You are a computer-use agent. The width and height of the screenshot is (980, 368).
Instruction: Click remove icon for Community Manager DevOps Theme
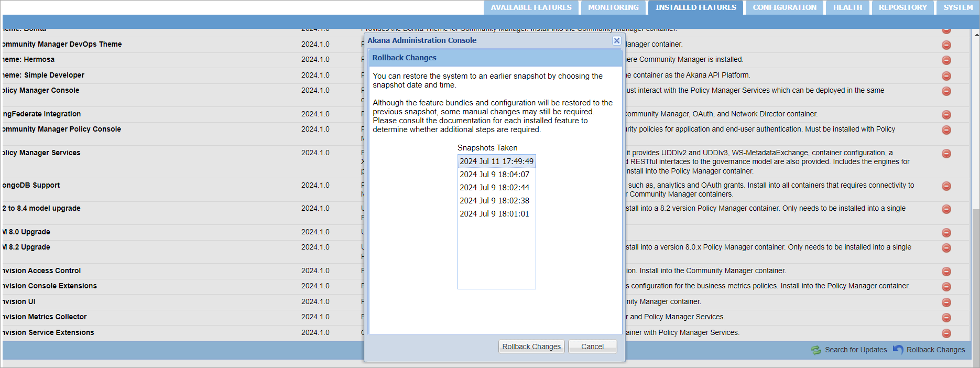pos(946,45)
